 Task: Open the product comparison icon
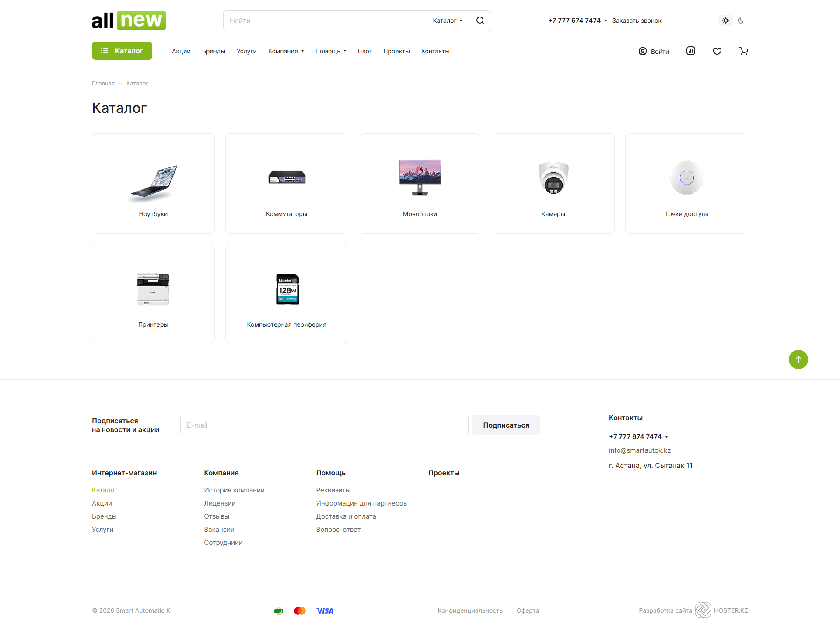click(x=690, y=51)
